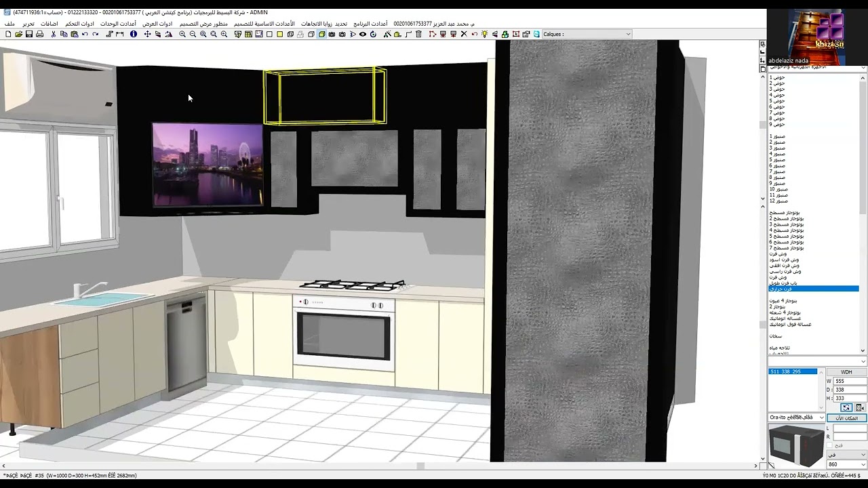Redo the action with the redo arrow icon

(95, 34)
